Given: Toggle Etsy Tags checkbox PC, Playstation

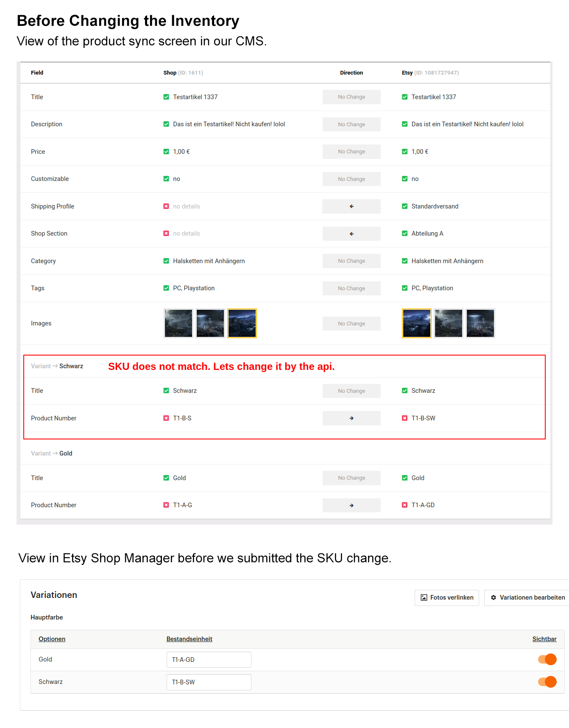Looking at the screenshot, I should click(405, 288).
